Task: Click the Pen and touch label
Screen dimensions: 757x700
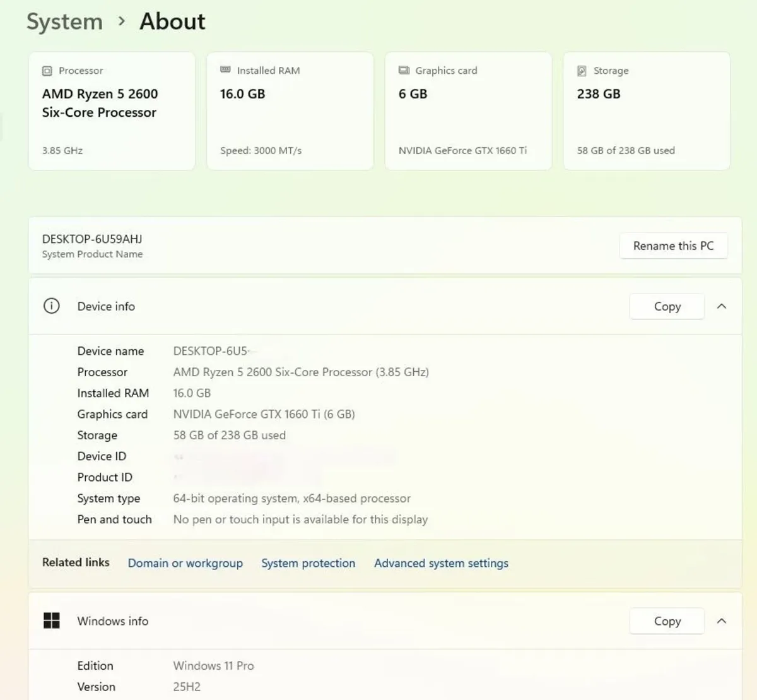Action: [114, 519]
